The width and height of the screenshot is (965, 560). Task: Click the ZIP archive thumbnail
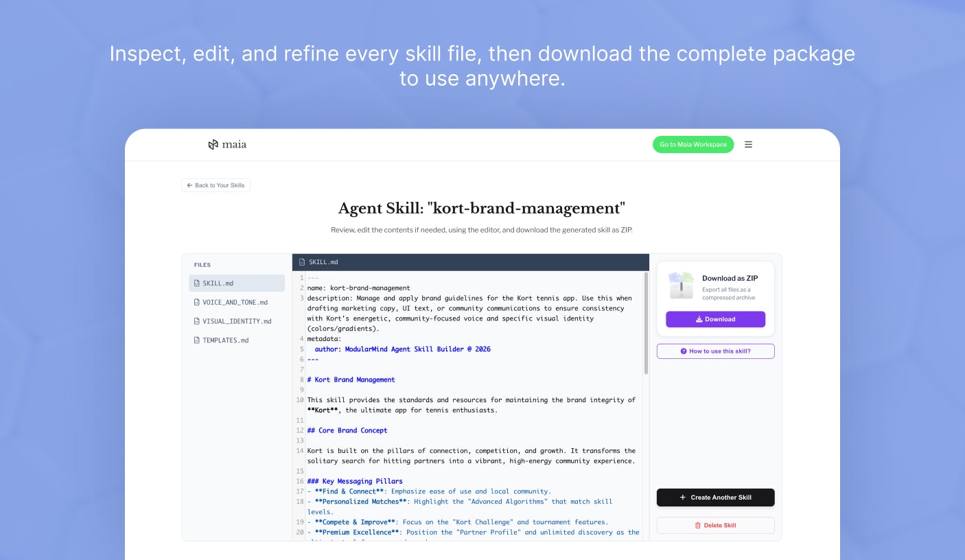tap(682, 285)
